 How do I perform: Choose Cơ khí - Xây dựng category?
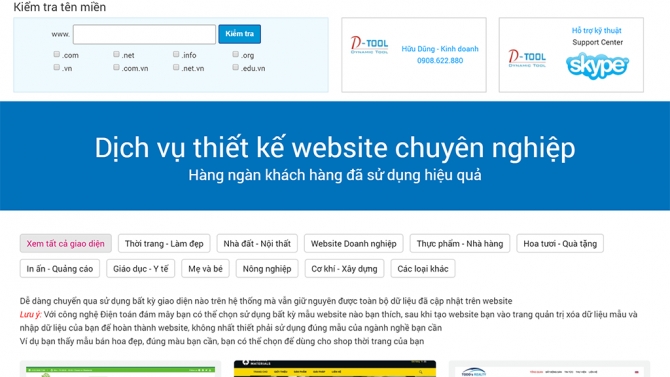click(344, 269)
